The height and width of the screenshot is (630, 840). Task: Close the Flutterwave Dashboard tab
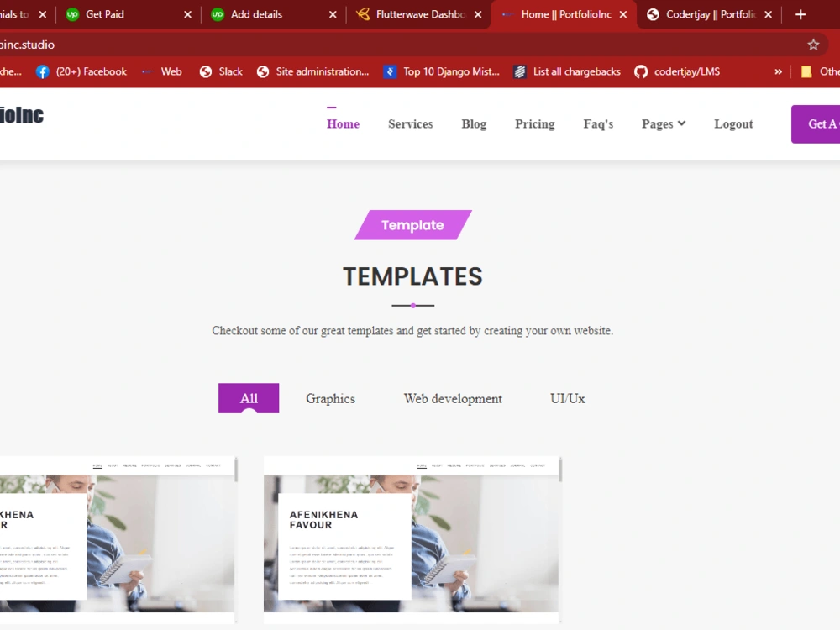[x=478, y=14]
